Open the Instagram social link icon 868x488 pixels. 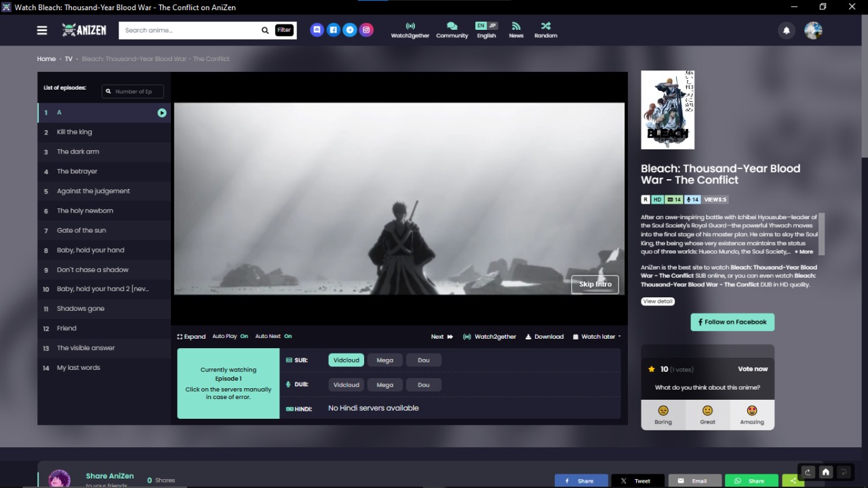[366, 30]
